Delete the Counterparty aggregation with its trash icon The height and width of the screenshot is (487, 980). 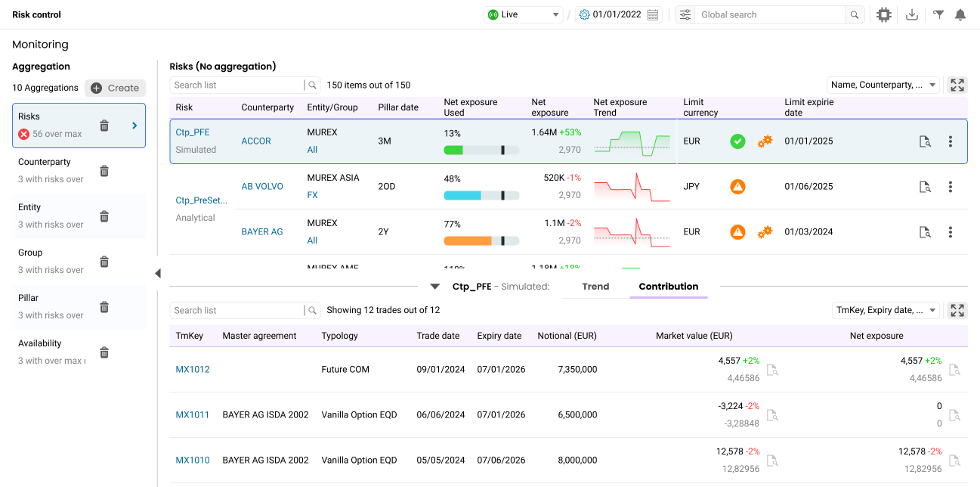[104, 171]
